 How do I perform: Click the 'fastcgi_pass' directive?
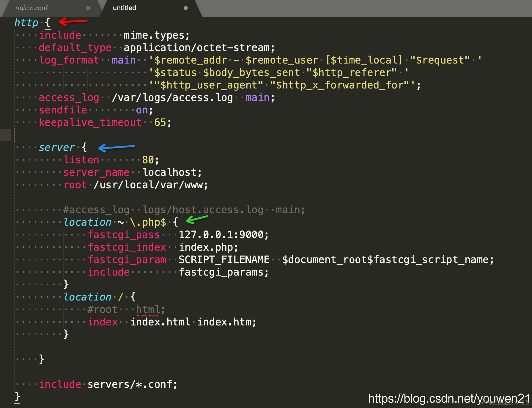(124, 235)
